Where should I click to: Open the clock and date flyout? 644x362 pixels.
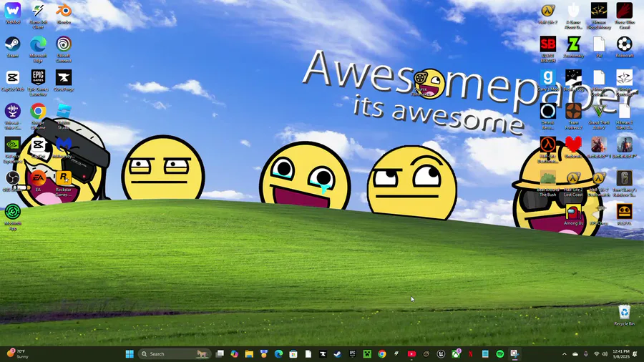(620, 354)
